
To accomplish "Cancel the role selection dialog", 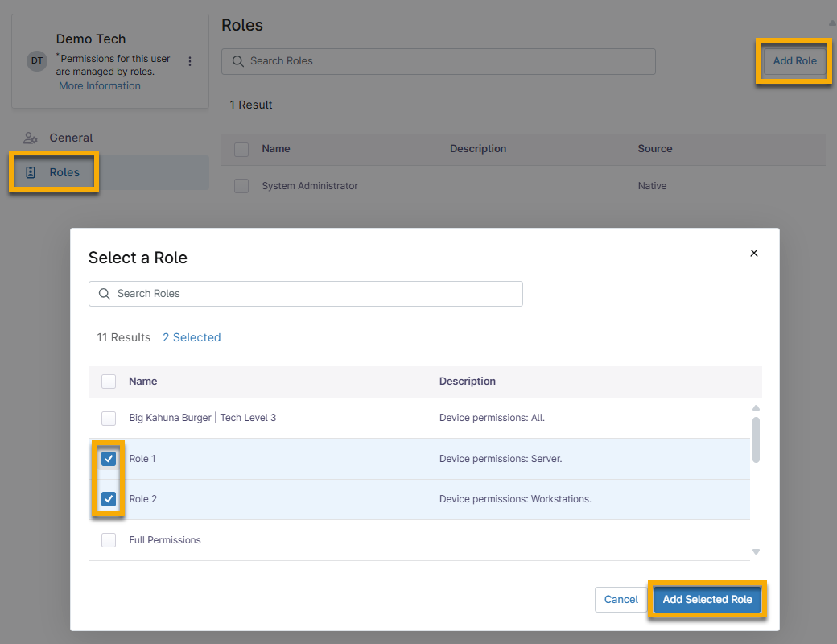I will pos(621,600).
